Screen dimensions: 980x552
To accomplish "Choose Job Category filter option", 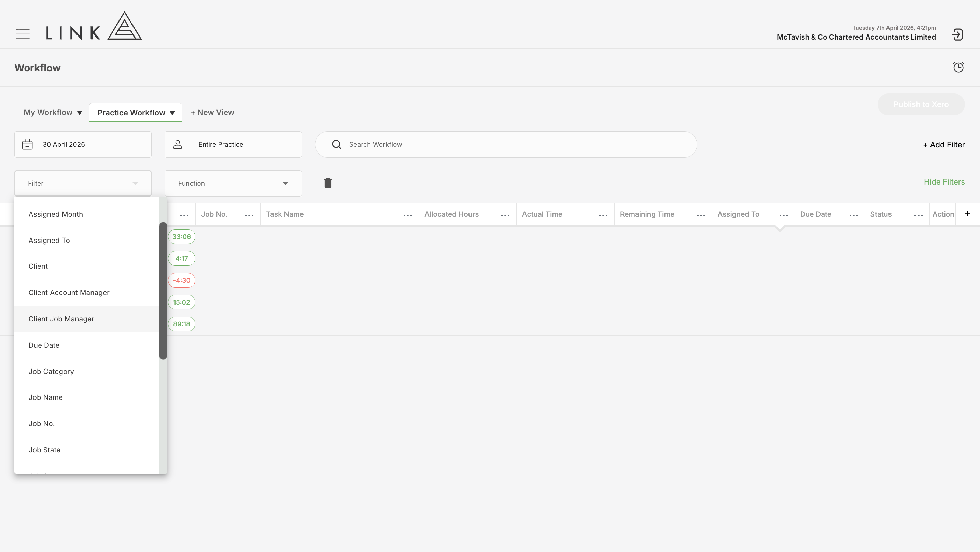I will click(x=87, y=372).
